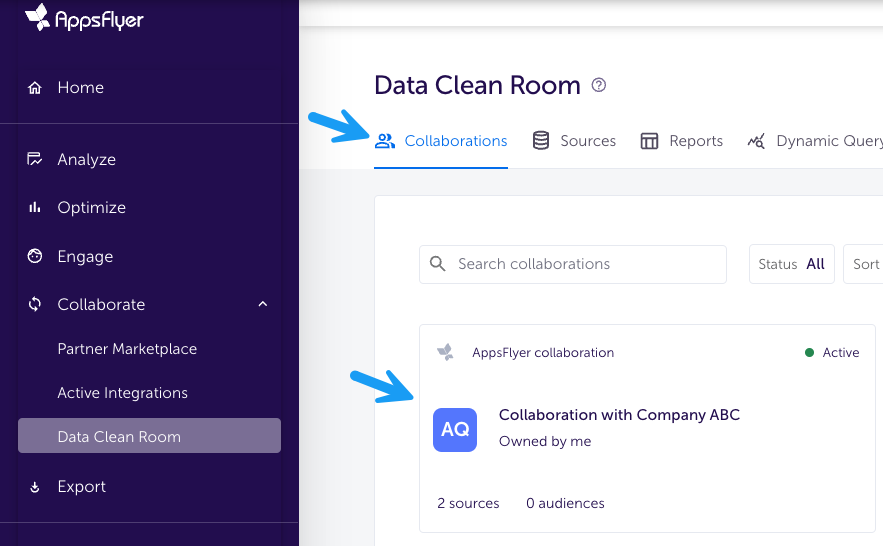The width and height of the screenshot is (883, 546).
Task: Go to Active Integrations
Action: click(x=123, y=393)
